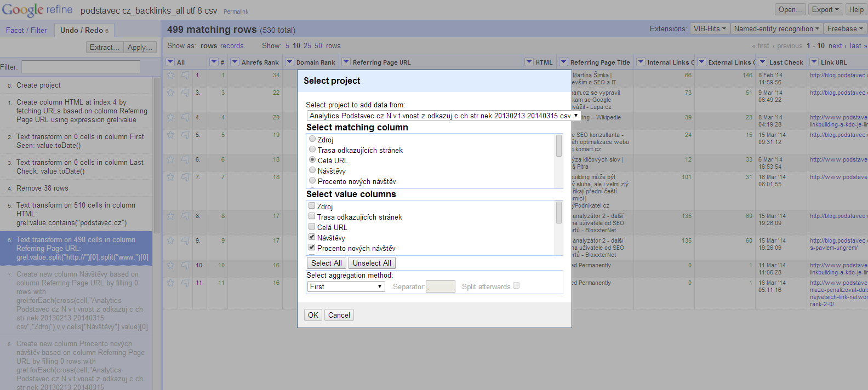This screenshot has width=868, height=390.
Task: Open the All column menu arrow
Action: [170, 62]
